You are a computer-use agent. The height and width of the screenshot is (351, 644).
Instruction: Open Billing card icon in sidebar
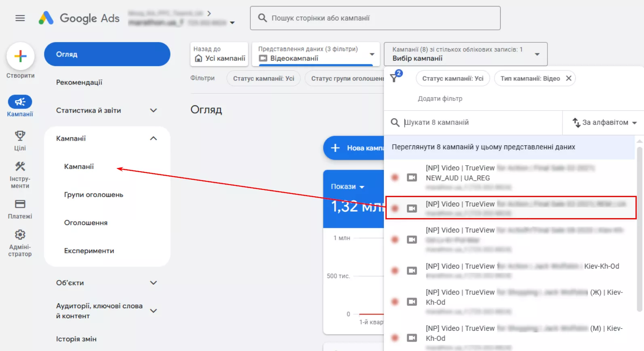point(20,204)
